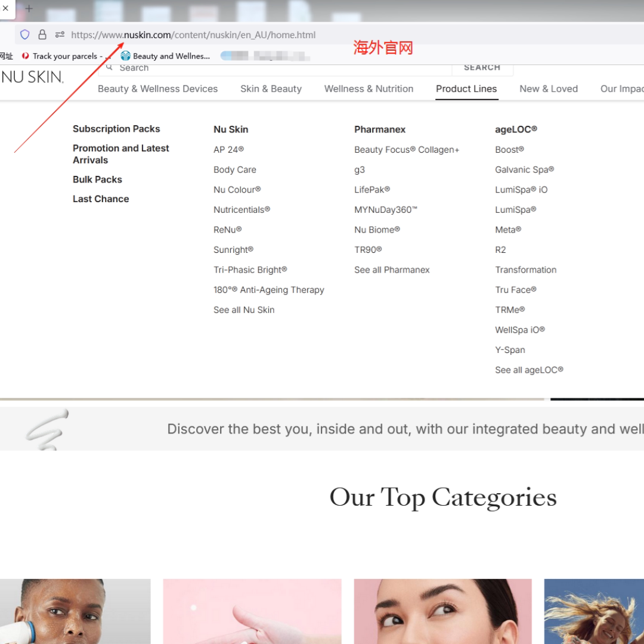Click the NU SKIN logo
The image size is (644, 644).
click(32, 77)
